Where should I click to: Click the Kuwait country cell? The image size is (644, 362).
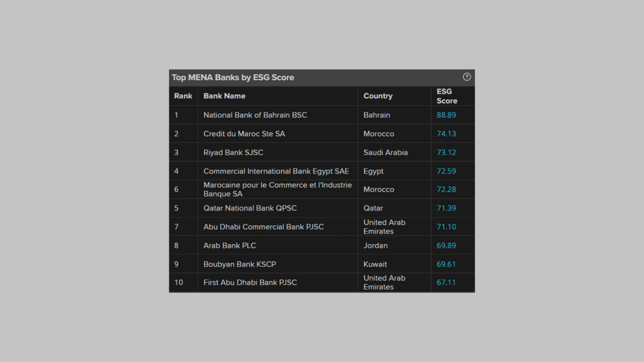375,264
